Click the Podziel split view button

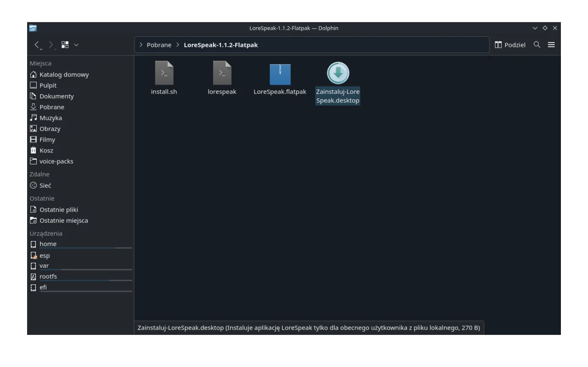click(x=510, y=45)
